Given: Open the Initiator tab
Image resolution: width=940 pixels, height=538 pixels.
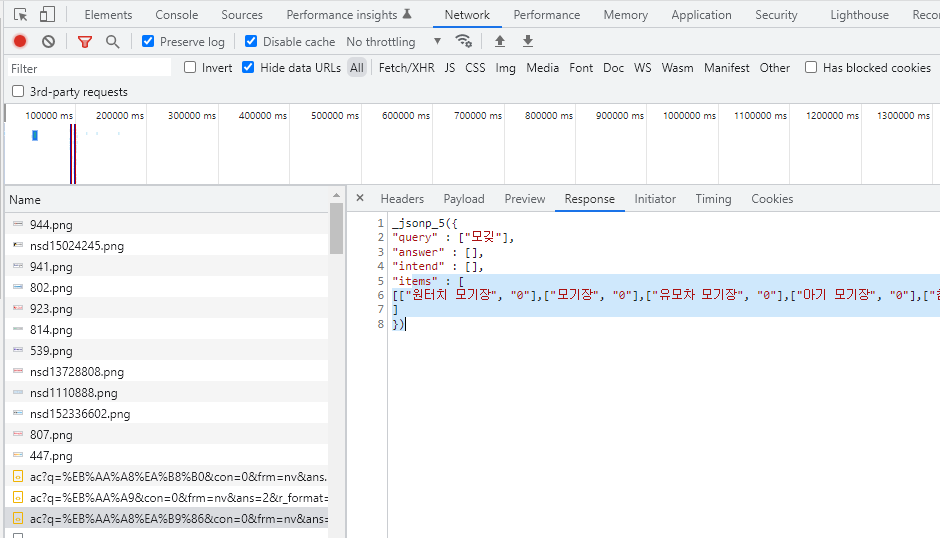Looking at the screenshot, I should [655, 199].
